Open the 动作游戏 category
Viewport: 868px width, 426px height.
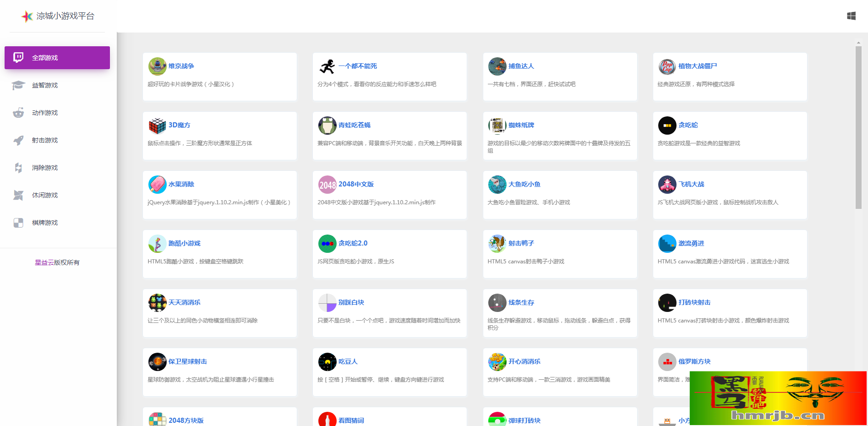[x=57, y=113]
